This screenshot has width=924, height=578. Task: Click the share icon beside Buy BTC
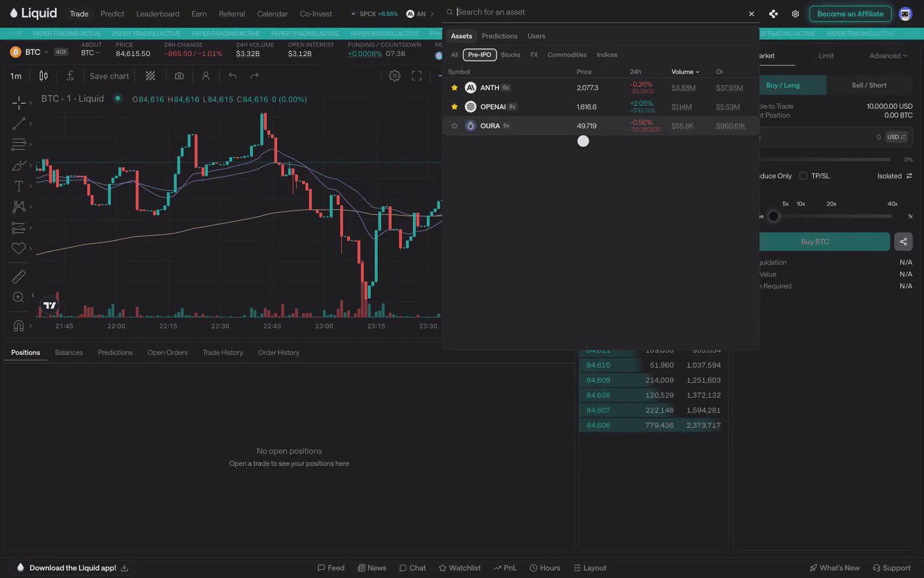click(x=903, y=242)
